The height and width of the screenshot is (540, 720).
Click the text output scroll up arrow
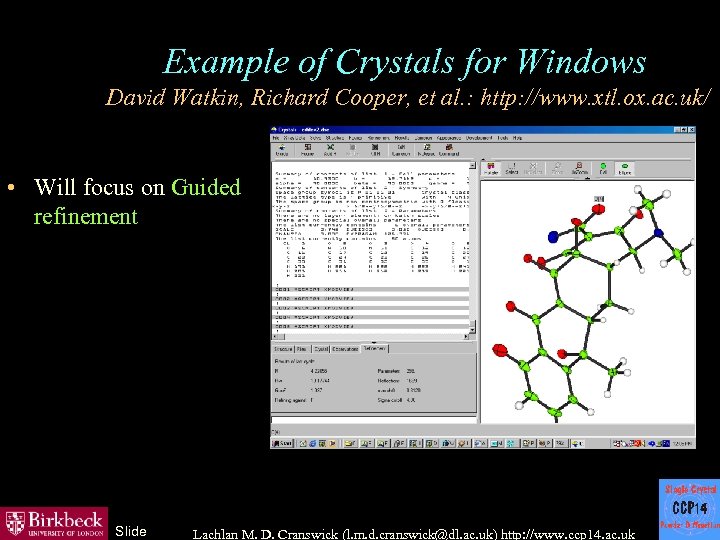(x=472, y=165)
